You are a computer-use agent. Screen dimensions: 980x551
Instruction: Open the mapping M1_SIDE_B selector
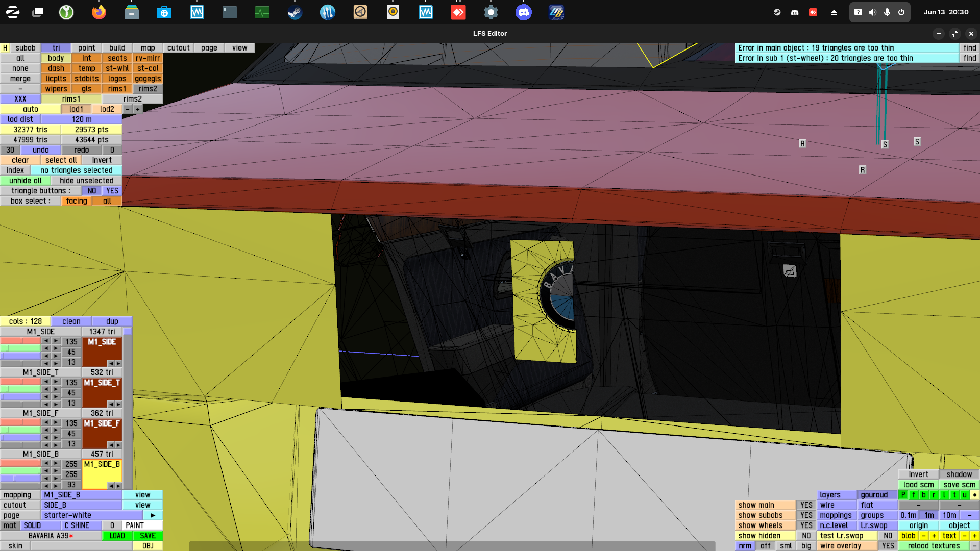(x=82, y=495)
